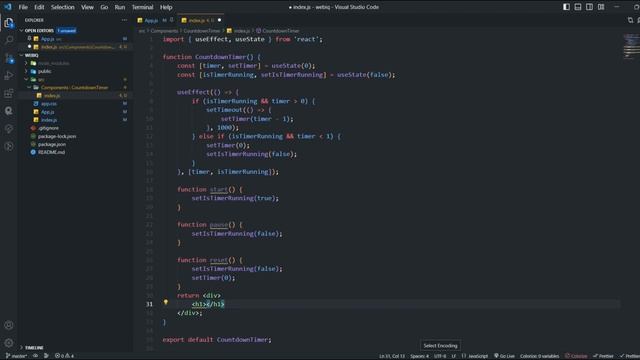Open the Search view in the activity bar
Image resolution: width=640 pixels, height=360 pixels.
click(9, 40)
